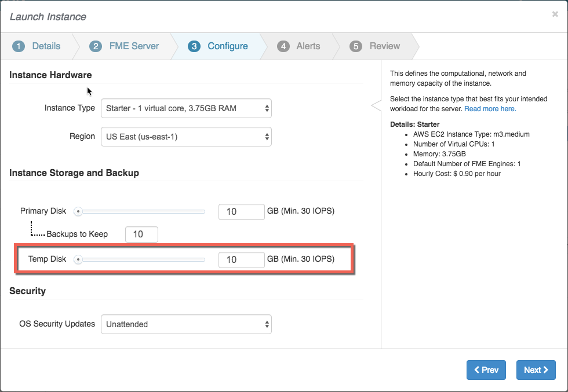Click the Primary Disk slider track

tap(140, 211)
